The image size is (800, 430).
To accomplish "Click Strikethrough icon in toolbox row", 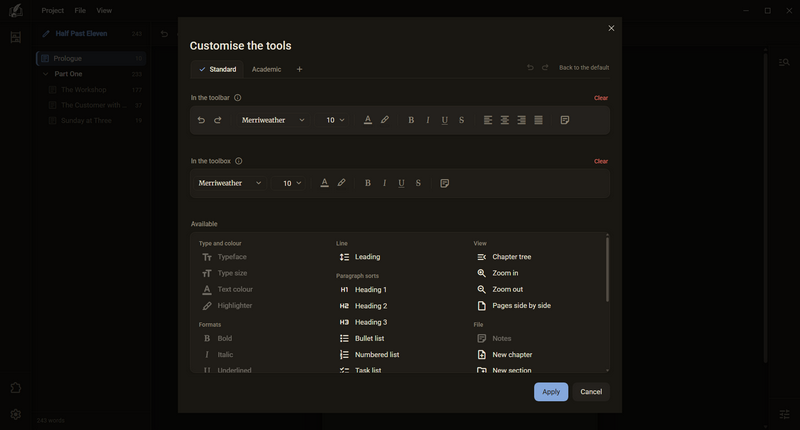I will [x=418, y=183].
